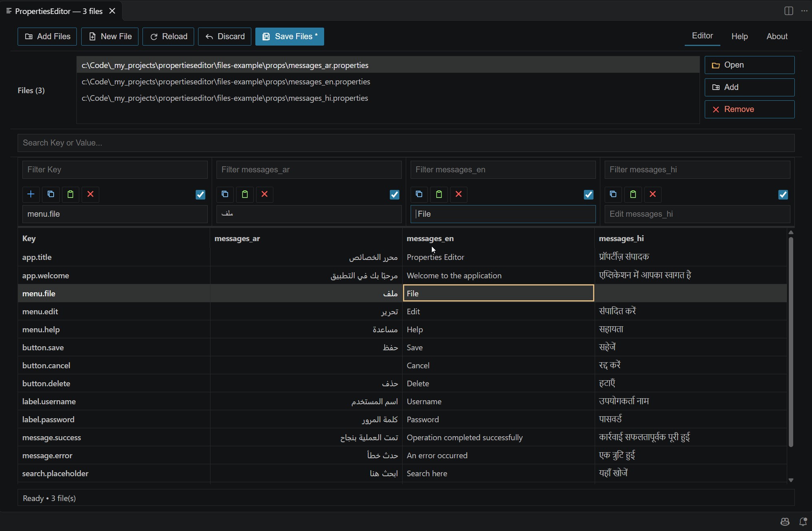Click the Edit messages_hi input field
Image resolution: width=812 pixels, height=531 pixels.
click(x=697, y=214)
